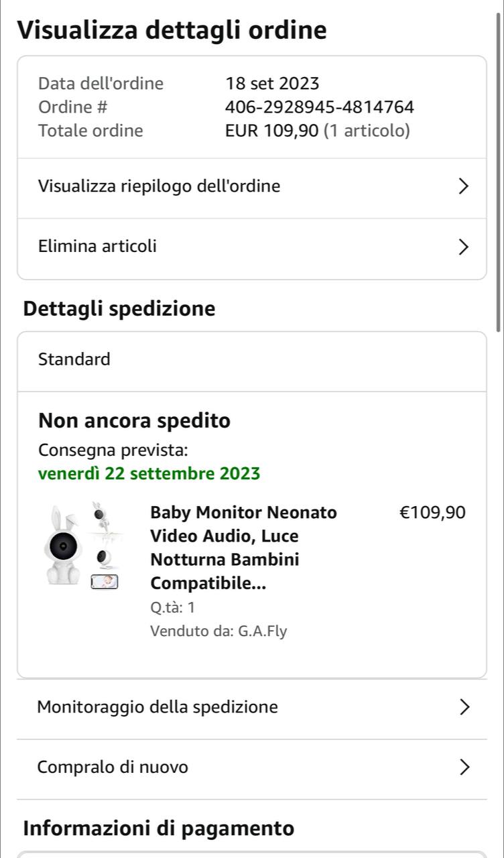Image resolution: width=504 pixels, height=858 pixels.
Task: Tap the Compralo di nuovo arrow icon
Action: [x=464, y=768]
